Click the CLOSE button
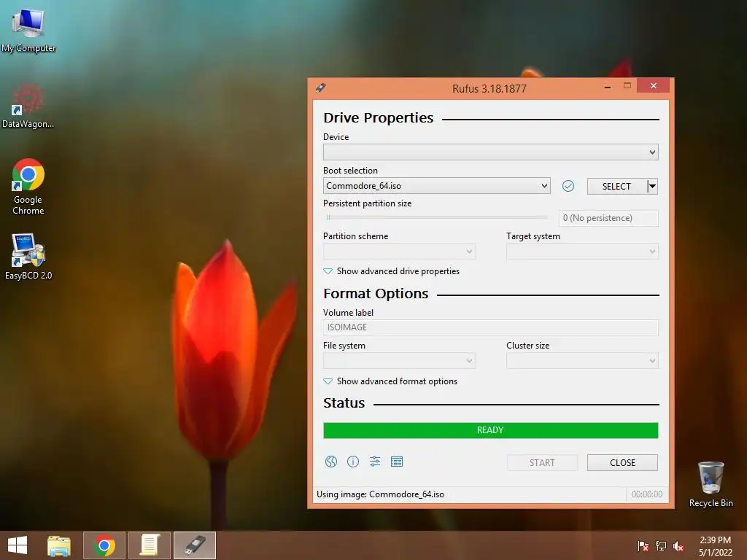Image resolution: width=747 pixels, height=560 pixels. (x=623, y=463)
